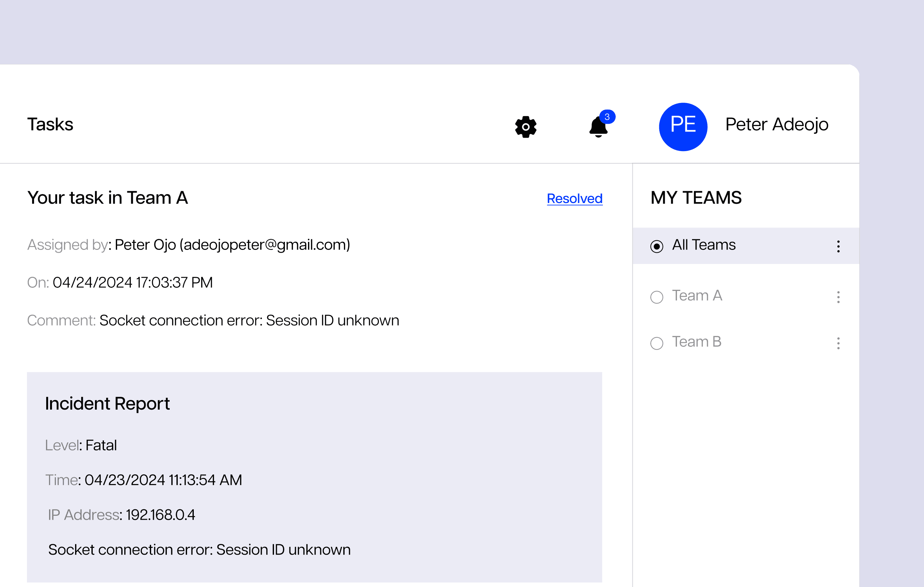
Task: Click the Resolved link
Action: pyautogui.click(x=574, y=199)
